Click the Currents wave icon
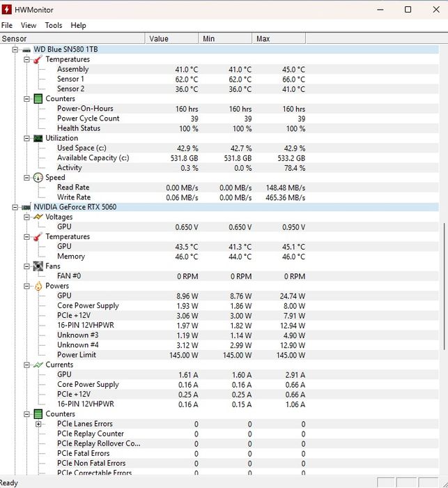This screenshot has width=448, height=488. 38,365
